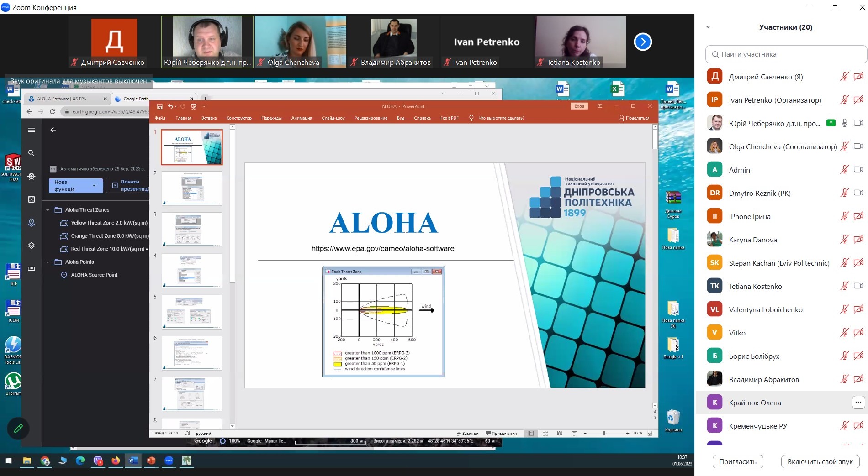868x476 pixels.
Task: Open the Главная ribbon tab
Action: [184, 118]
